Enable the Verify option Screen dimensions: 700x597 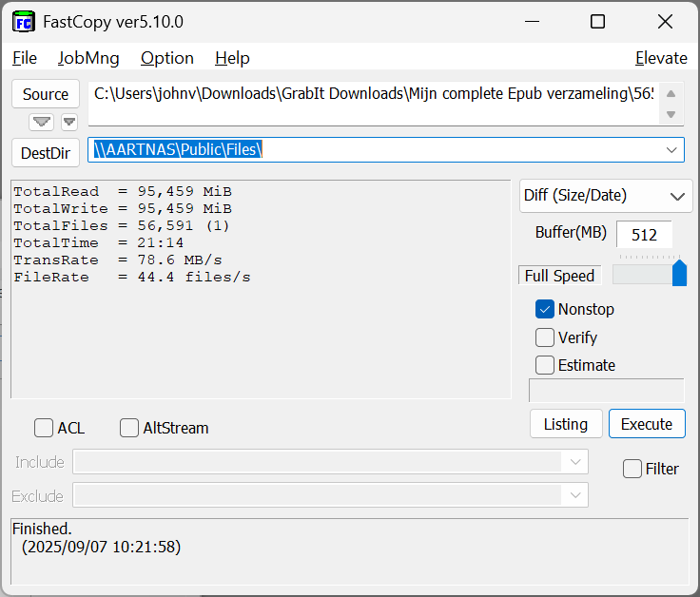tap(545, 337)
